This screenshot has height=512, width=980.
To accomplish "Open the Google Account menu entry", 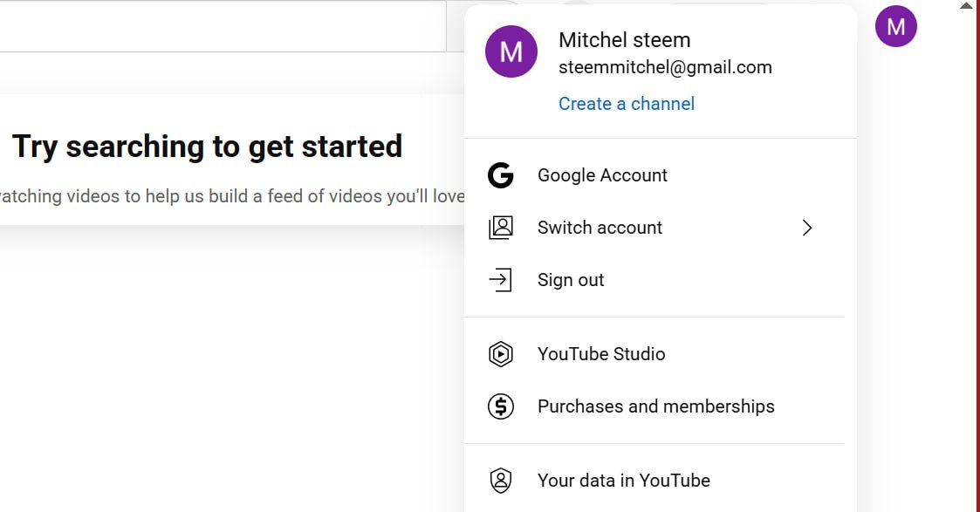I will 602,175.
